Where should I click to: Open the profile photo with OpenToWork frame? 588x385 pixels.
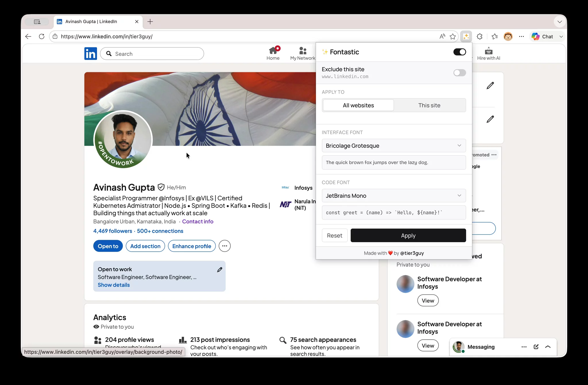pos(123,139)
